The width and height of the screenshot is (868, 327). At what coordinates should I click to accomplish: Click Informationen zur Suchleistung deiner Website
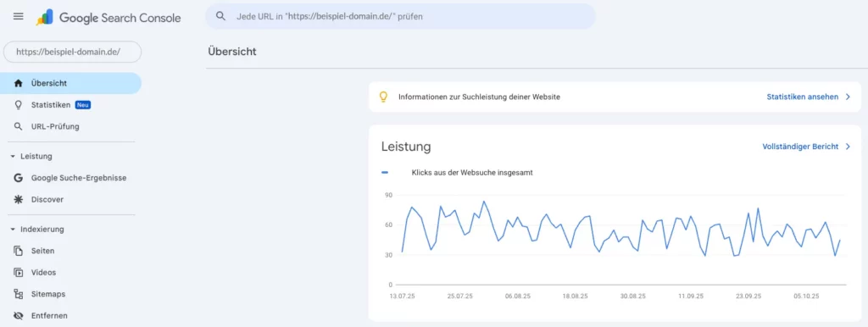pyautogui.click(x=480, y=97)
